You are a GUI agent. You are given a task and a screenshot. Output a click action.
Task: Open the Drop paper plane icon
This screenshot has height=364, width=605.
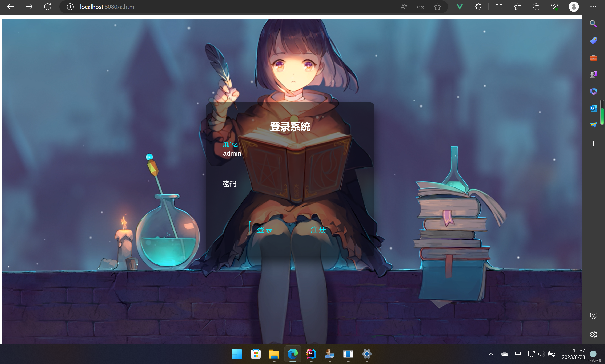[x=593, y=125]
